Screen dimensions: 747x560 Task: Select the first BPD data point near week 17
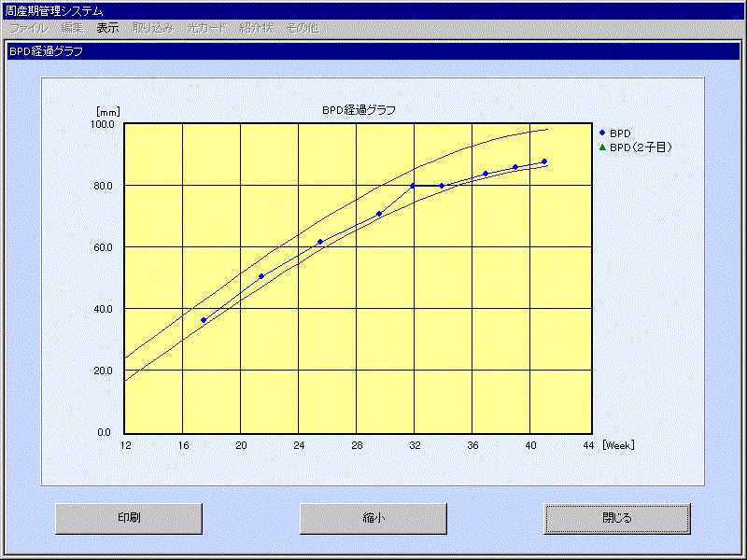pos(204,320)
